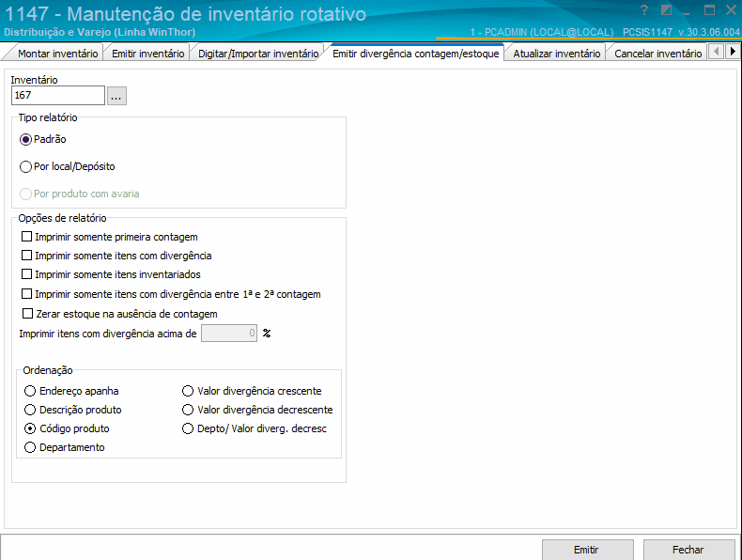Click the contrast/theme square icon in title bar
The height and width of the screenshot is (560, 742).
coord(666,10)
